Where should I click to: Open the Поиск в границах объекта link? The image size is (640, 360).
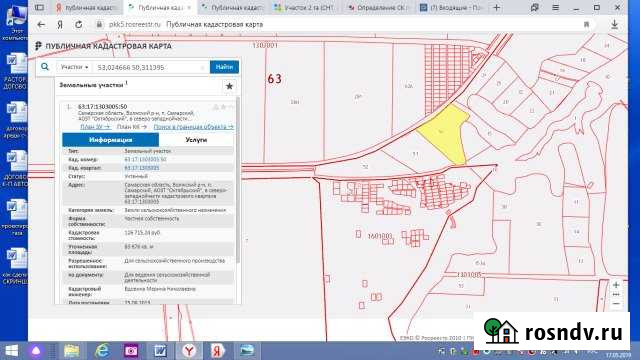point(193,127)
